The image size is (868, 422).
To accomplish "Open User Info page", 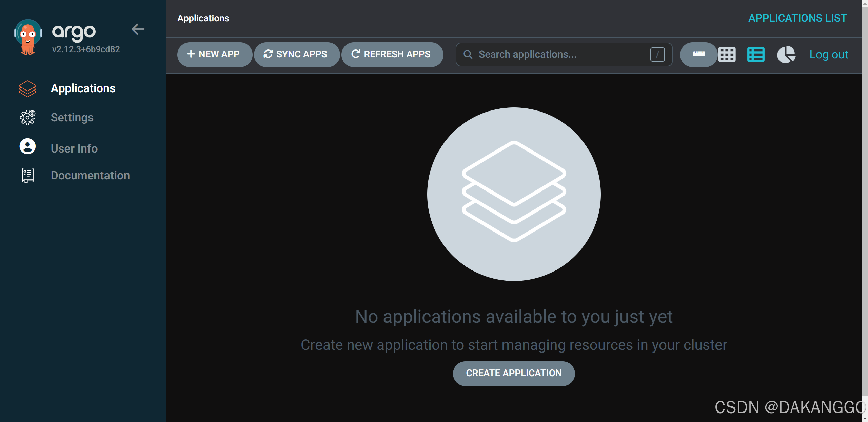I will (x=74, y=148).
